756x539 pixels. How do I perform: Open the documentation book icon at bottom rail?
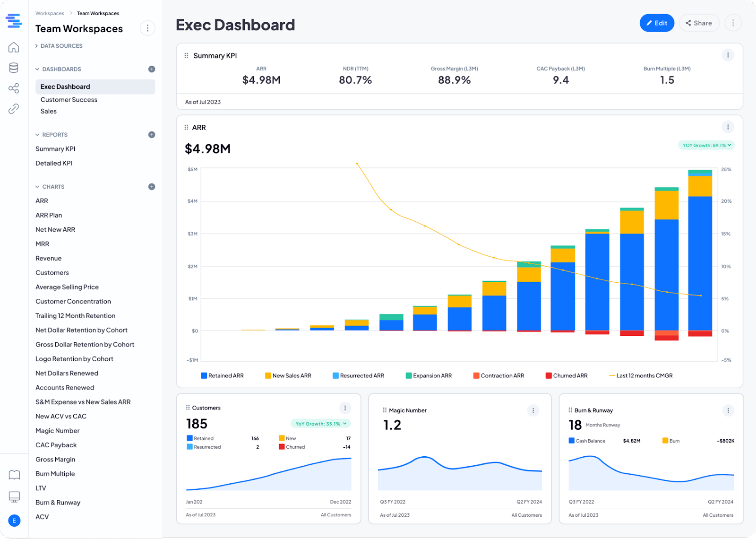point(14,475)
